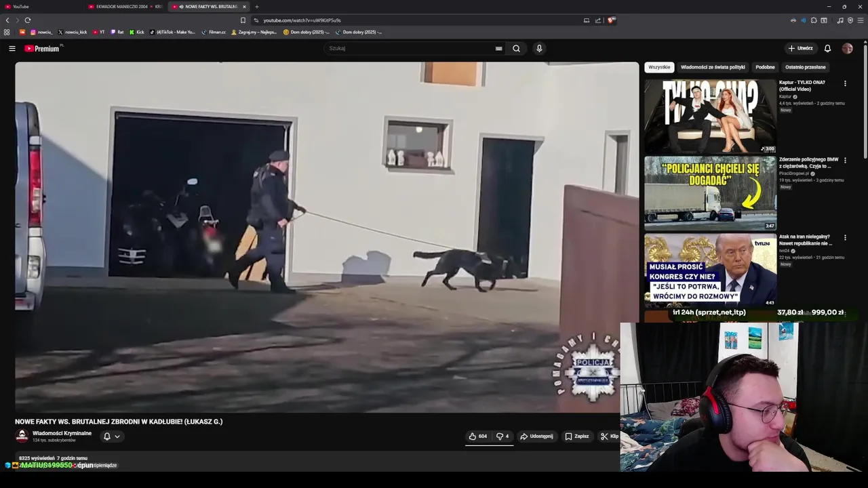Open options menu for Atak na Iran video

[845, 238]
